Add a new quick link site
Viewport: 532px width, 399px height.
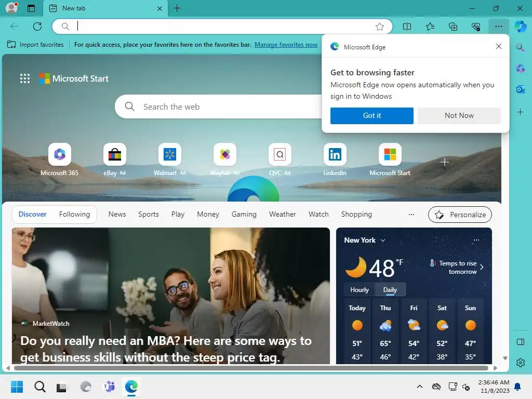(445, 162)
